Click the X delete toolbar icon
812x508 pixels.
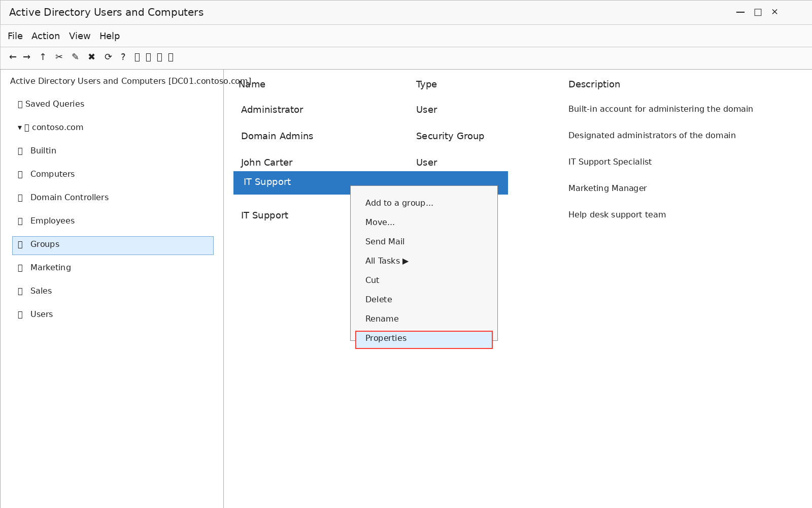tap(91, 57)
